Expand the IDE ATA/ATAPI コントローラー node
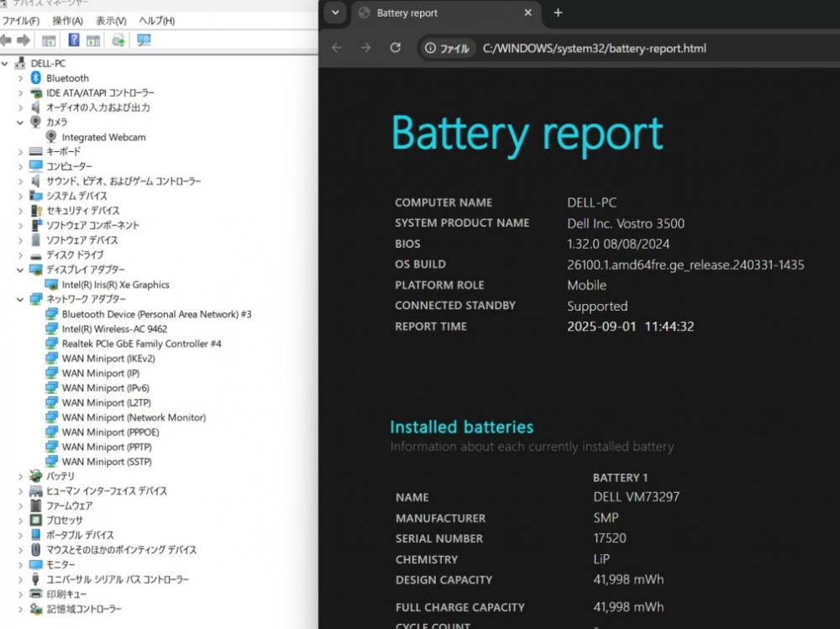 tap(20, 92)
